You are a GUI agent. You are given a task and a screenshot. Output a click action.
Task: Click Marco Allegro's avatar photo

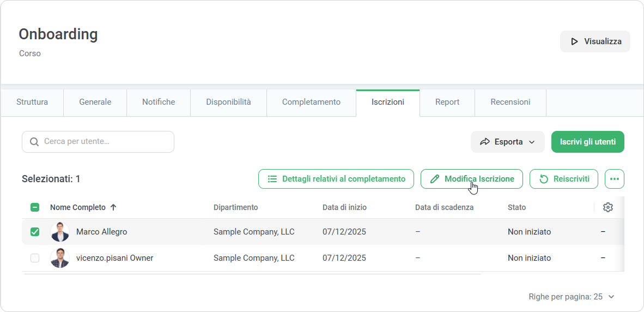coord(60,232)
